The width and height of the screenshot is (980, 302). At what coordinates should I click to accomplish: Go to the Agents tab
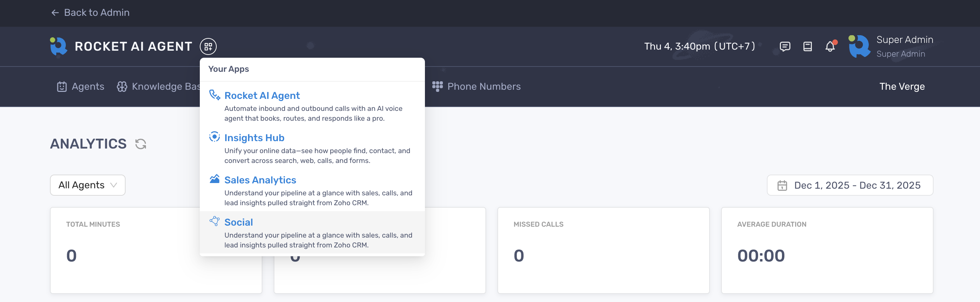pos(81,87)
